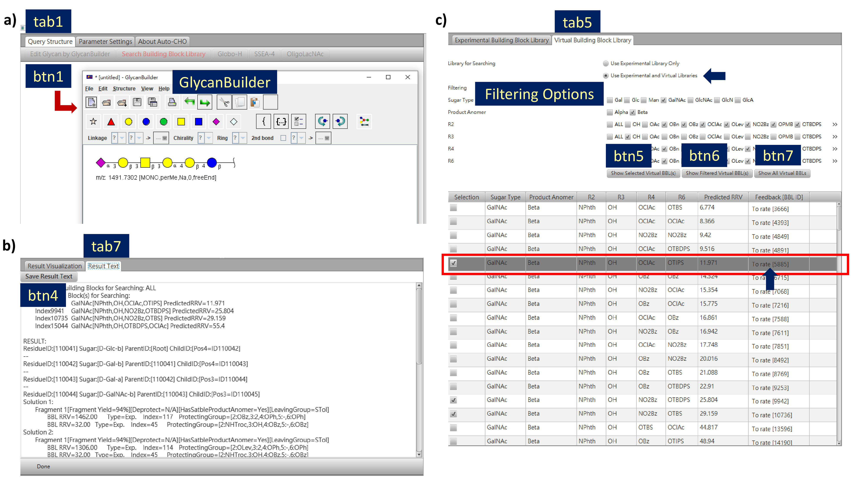Viewport: 868px width, 488px height.
Task: Click the scissors cut icon
Action: tap(224, 102)
